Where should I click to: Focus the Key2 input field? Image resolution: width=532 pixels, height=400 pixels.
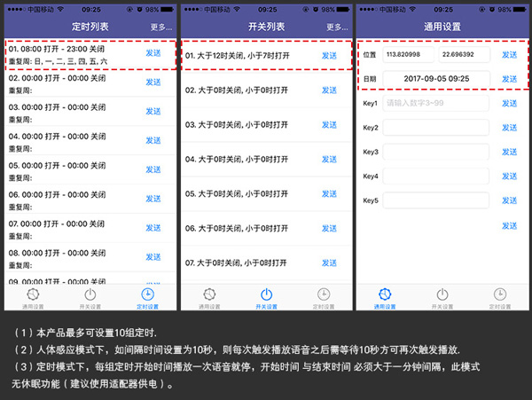pyautogui.click(x=436, y=128)
